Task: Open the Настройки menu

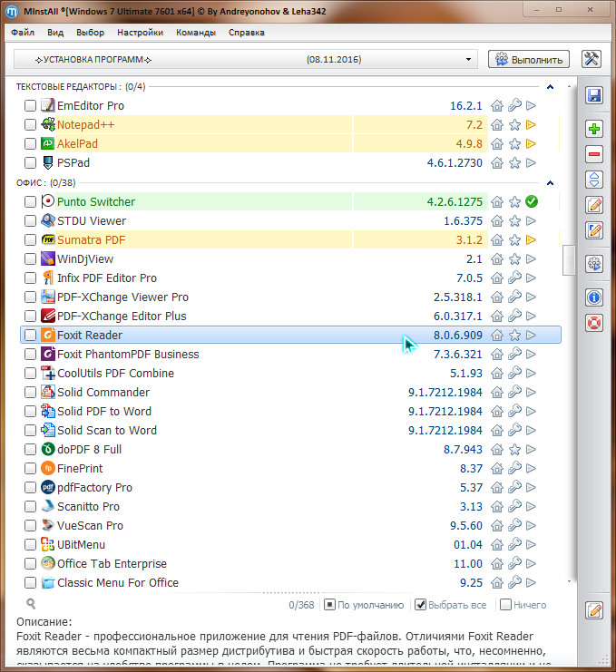Action: [x=141, y=33]
